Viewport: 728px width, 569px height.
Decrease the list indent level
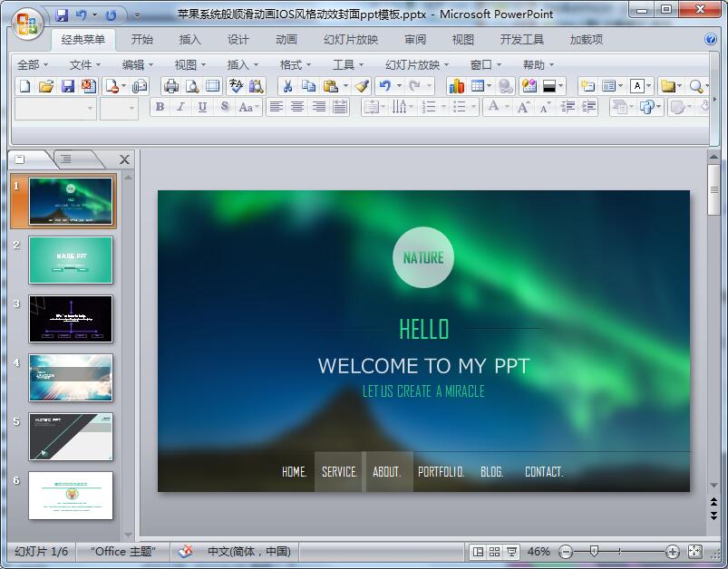click(x=568, y=107)
